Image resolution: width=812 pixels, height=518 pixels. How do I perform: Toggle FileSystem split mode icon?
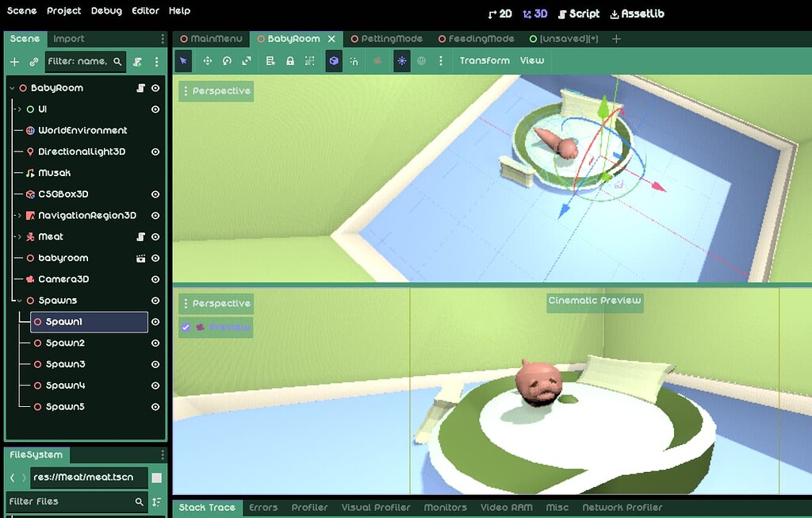156,478
